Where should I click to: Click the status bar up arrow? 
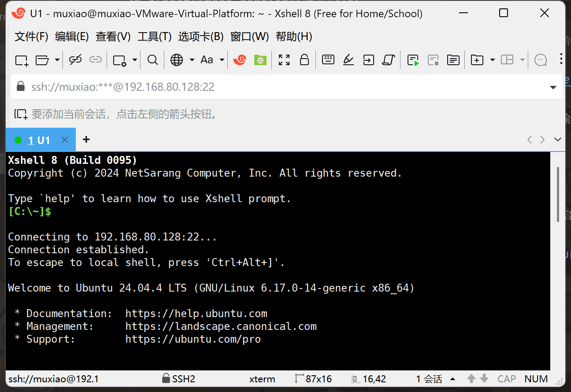tap(471, 378)
